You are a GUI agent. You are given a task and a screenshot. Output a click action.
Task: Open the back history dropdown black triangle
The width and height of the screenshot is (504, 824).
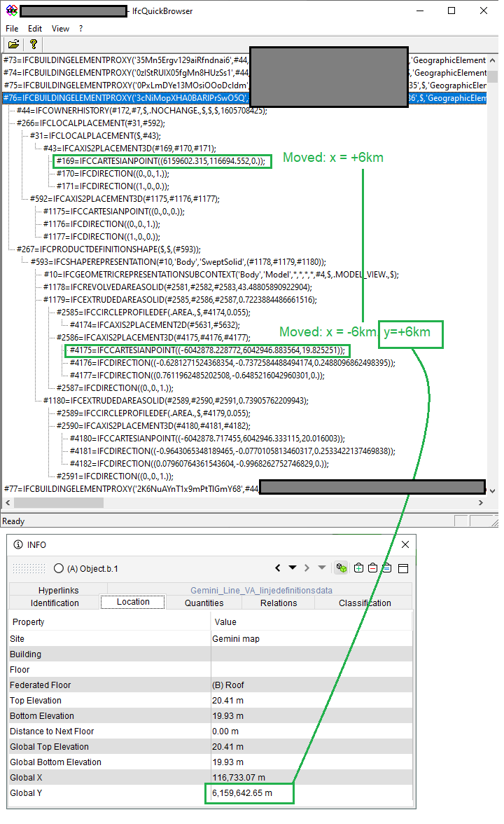[x=293, y=568]
